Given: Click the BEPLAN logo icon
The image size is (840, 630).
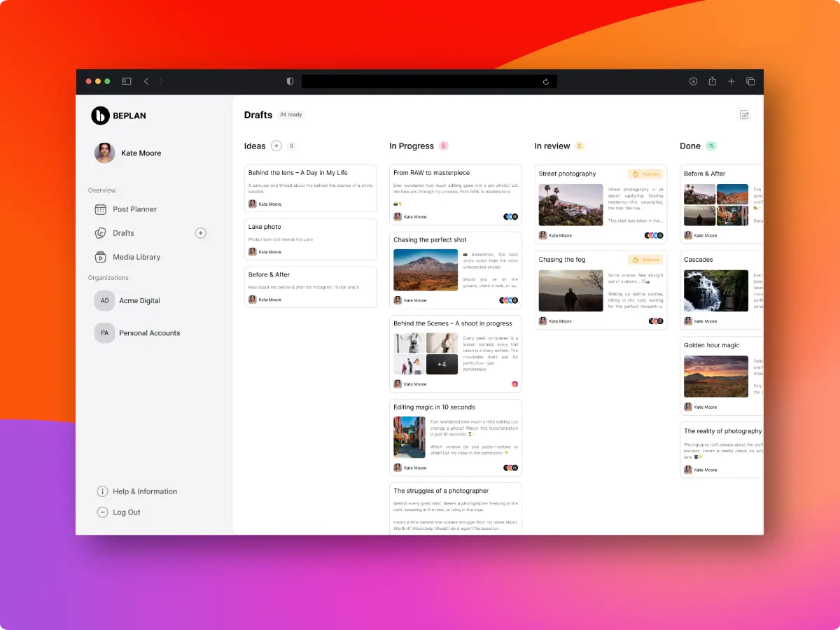Looking at the screenshot, I should tap(101, 115).
